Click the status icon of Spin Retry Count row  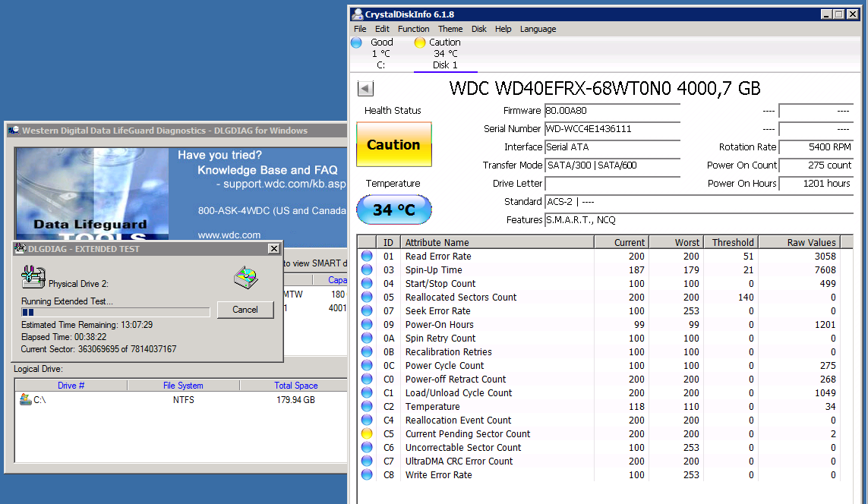click(367, 338)
